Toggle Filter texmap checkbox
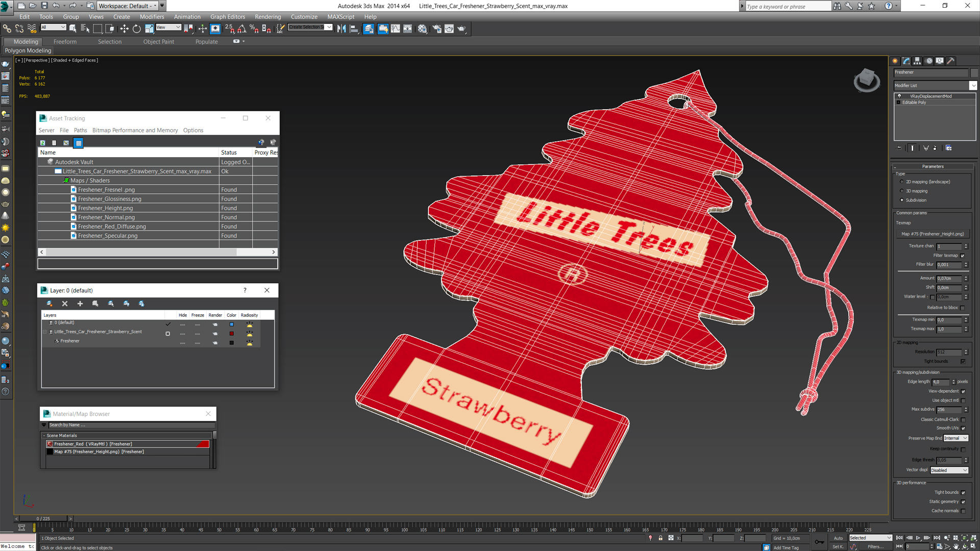 [963, 256]
